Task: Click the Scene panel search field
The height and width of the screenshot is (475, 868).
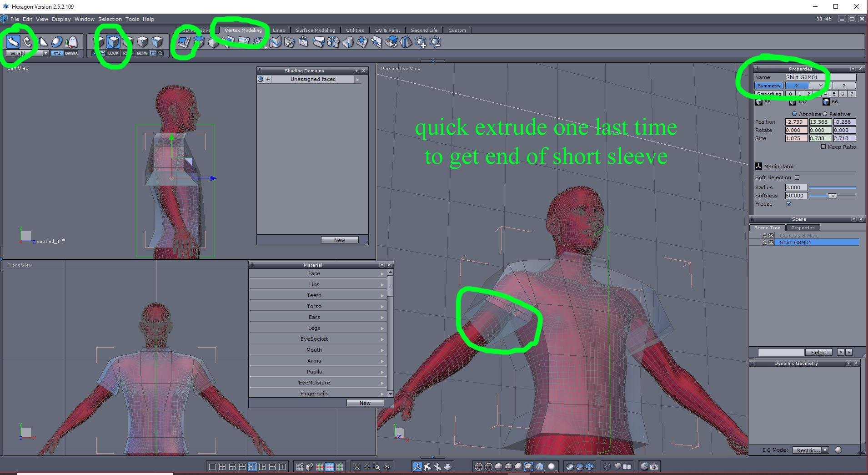Action: [x=781, y=353]
